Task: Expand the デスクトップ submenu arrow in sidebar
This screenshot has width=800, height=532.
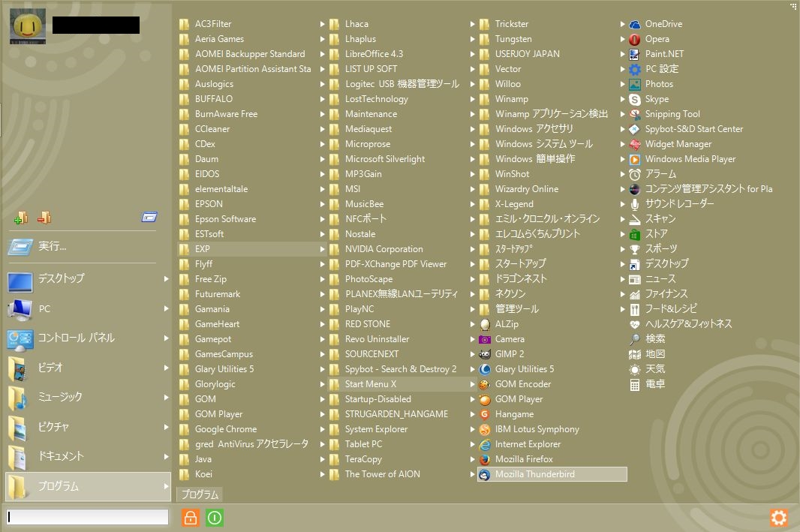Action: 166,278
